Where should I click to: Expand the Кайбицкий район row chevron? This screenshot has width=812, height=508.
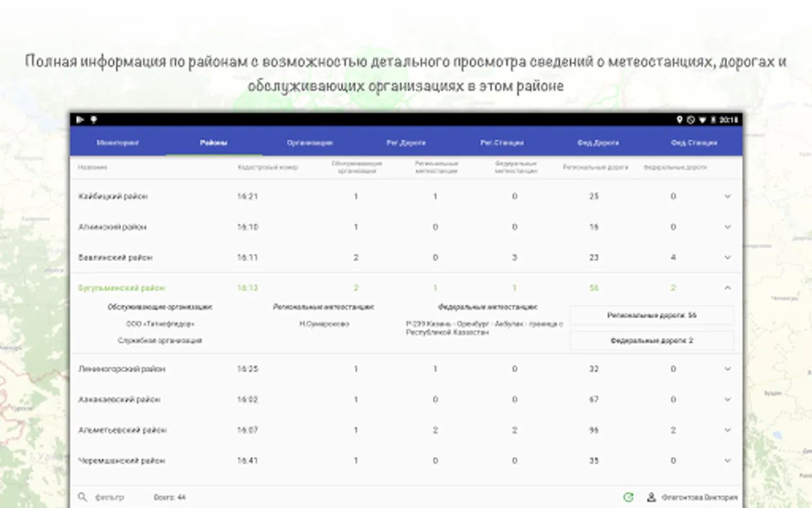point(727,196)
